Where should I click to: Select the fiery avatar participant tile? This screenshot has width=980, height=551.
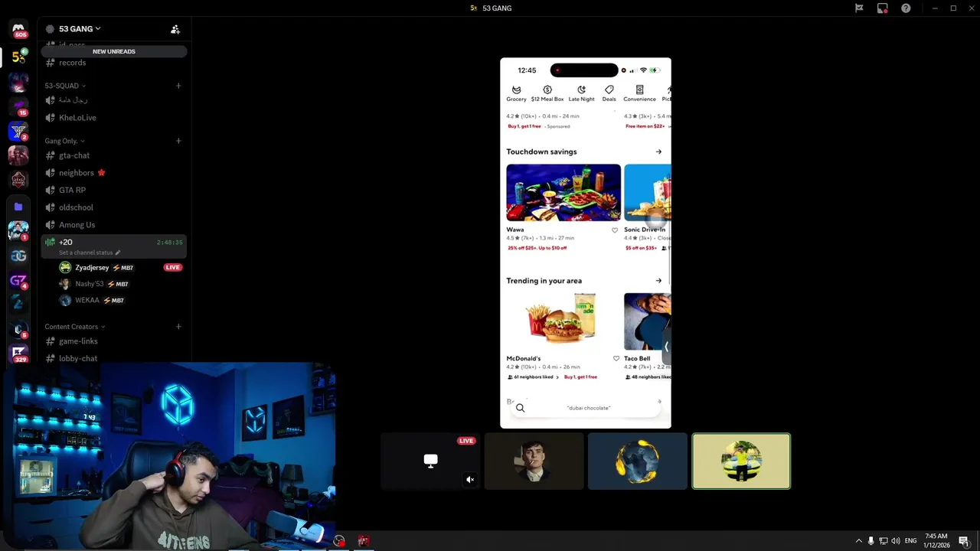pos(638,461)
